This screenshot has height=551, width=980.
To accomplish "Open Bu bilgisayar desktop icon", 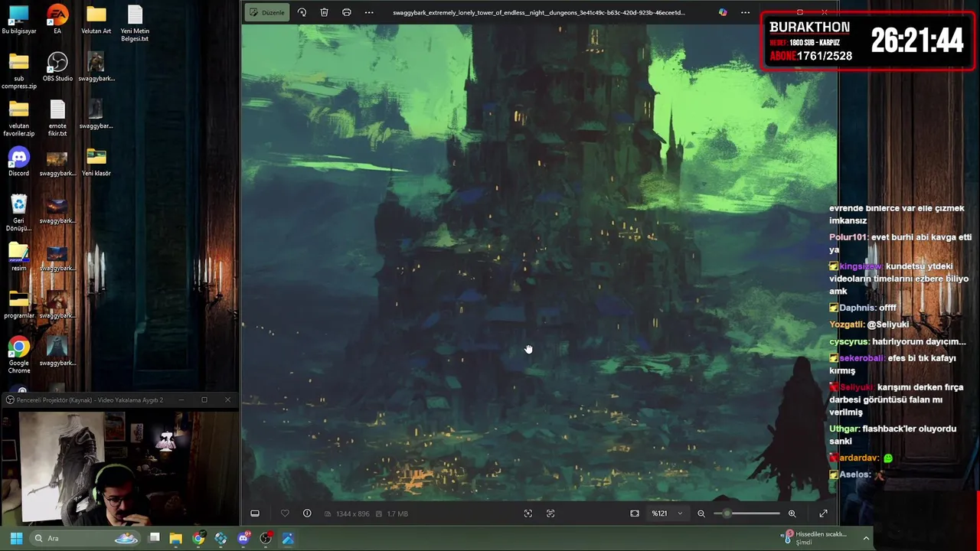I will pos(19,20).
